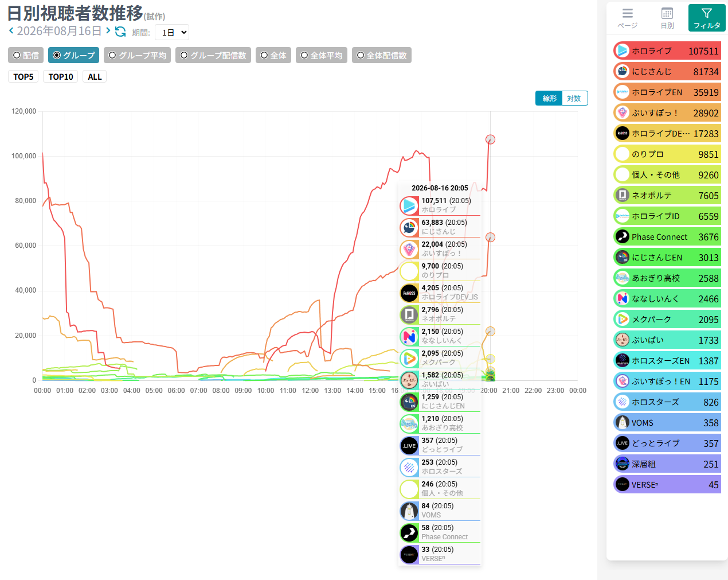Click Phase Connect logo in sidebar
The width and height of the screenshot is (728, 580).
622,237
